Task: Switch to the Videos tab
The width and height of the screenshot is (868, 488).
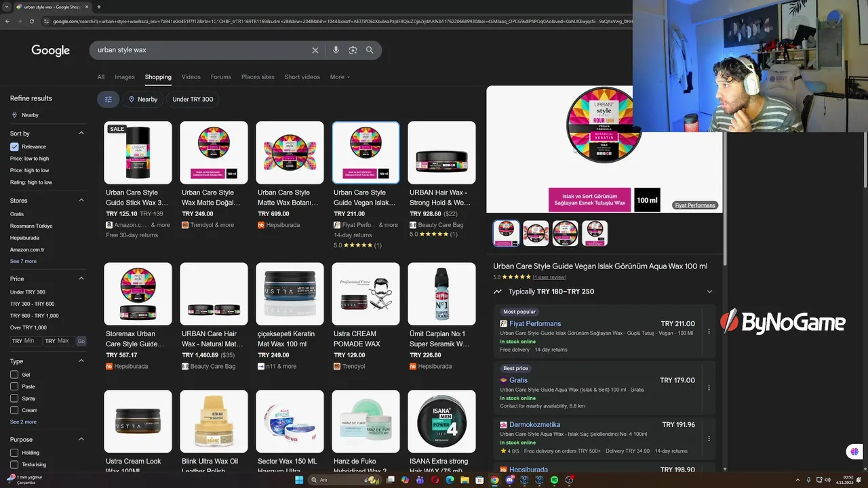Action: coord(191,77)
